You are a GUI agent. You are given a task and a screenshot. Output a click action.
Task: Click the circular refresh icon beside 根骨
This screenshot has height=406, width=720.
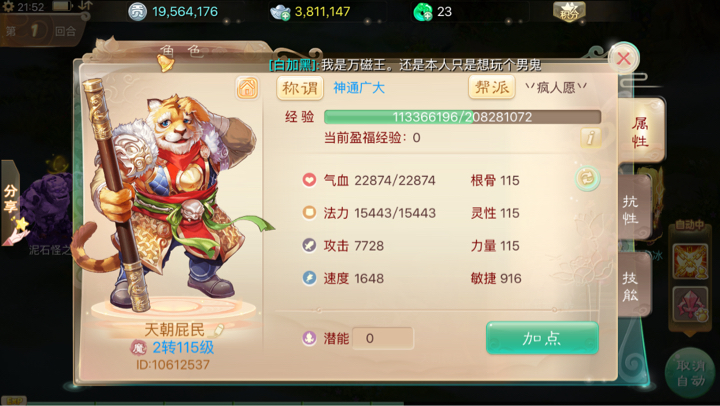click(x=587, y=178)
